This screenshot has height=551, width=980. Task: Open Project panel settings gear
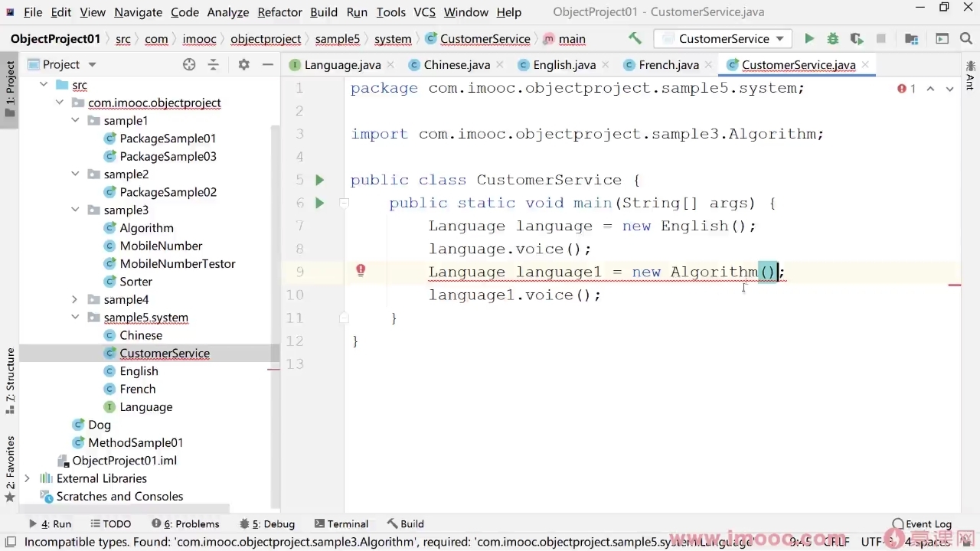pos(243,64)
